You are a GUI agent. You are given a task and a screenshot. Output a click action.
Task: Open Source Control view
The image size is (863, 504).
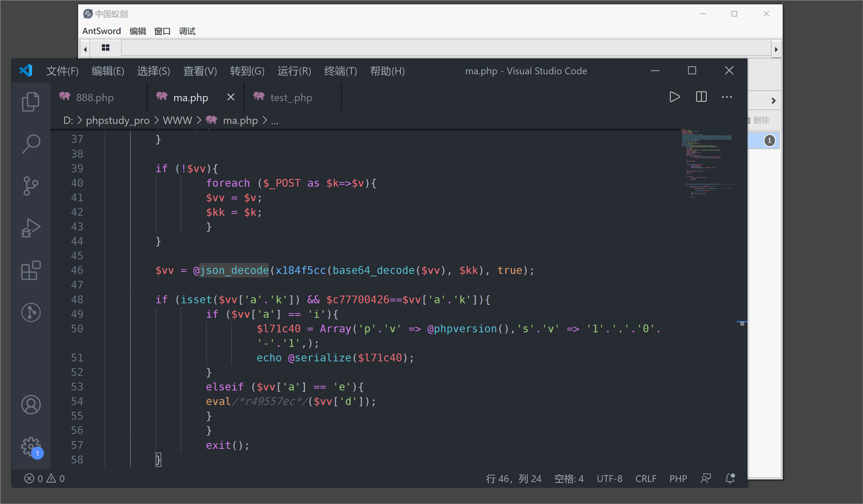click(31, 186)
